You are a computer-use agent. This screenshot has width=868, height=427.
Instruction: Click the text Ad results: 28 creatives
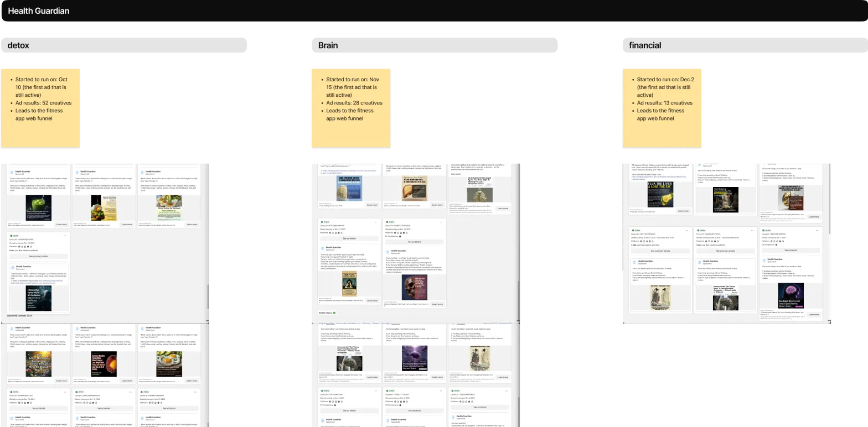coord(354,103)
